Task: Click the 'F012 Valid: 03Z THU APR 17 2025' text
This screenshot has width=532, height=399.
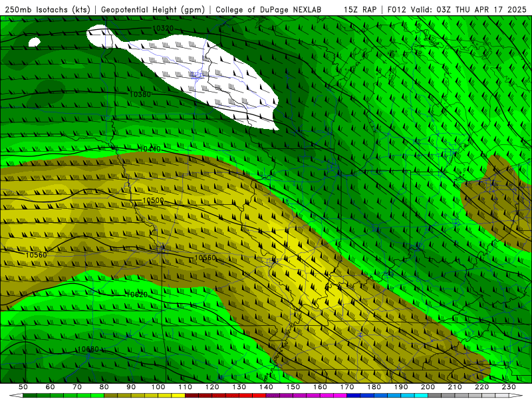Action: click(457, 9)
